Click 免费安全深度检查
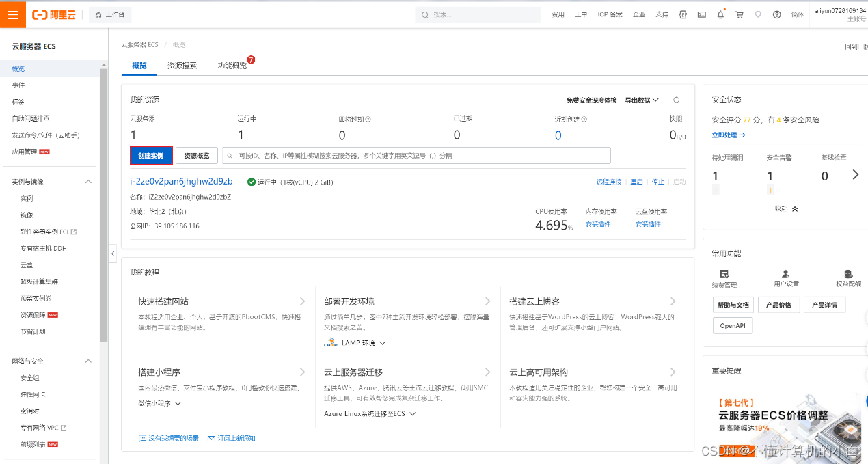The image size is (868, 464). 591,100
